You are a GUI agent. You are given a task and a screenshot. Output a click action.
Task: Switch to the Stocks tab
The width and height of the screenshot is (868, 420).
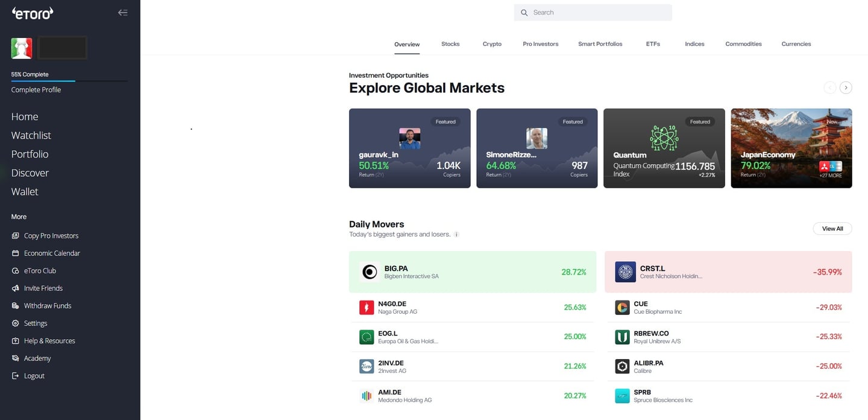(x=450, y=44)
